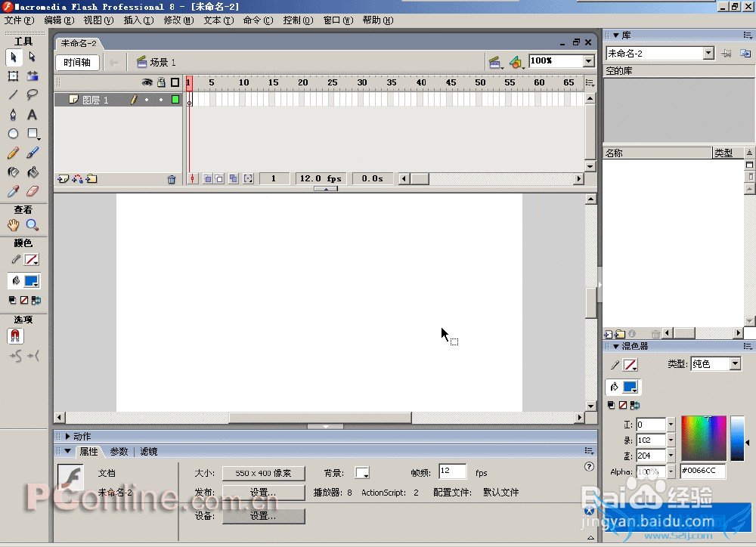Delete layer using timeline trash icon

click(172, 179)
